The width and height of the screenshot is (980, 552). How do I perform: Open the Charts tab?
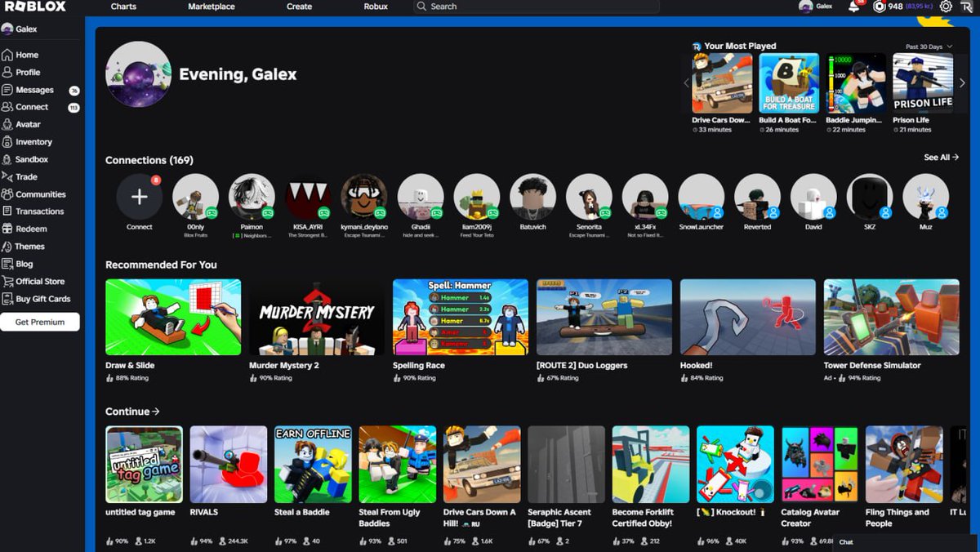(x=123, y=7)
